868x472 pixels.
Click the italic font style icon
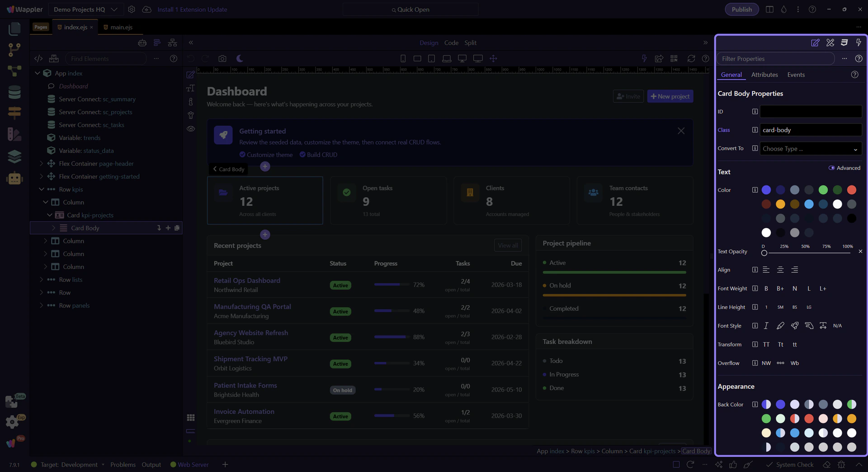point(766,326)
